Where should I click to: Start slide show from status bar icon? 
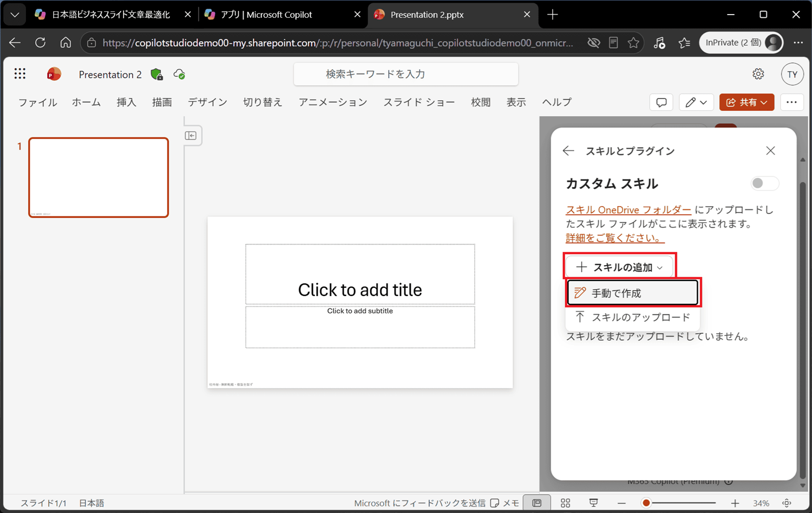click(x=594, y=503)
